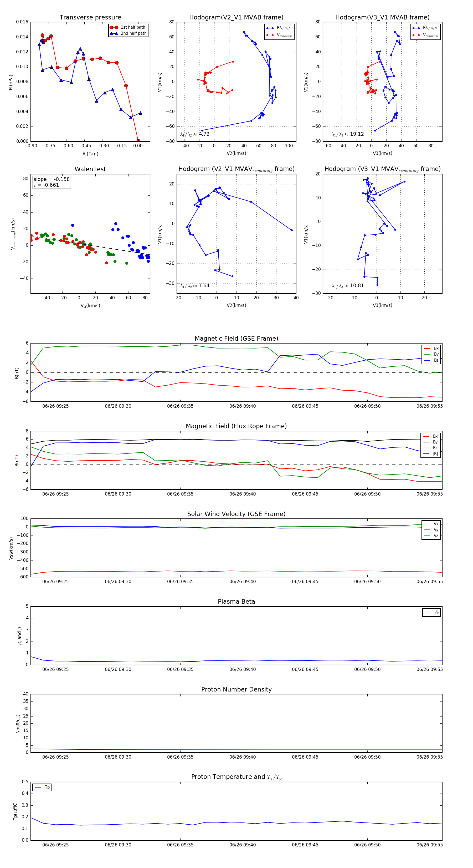
Task: Select the eigenvalue ratio value 1.64
Action: coord(204,286)
